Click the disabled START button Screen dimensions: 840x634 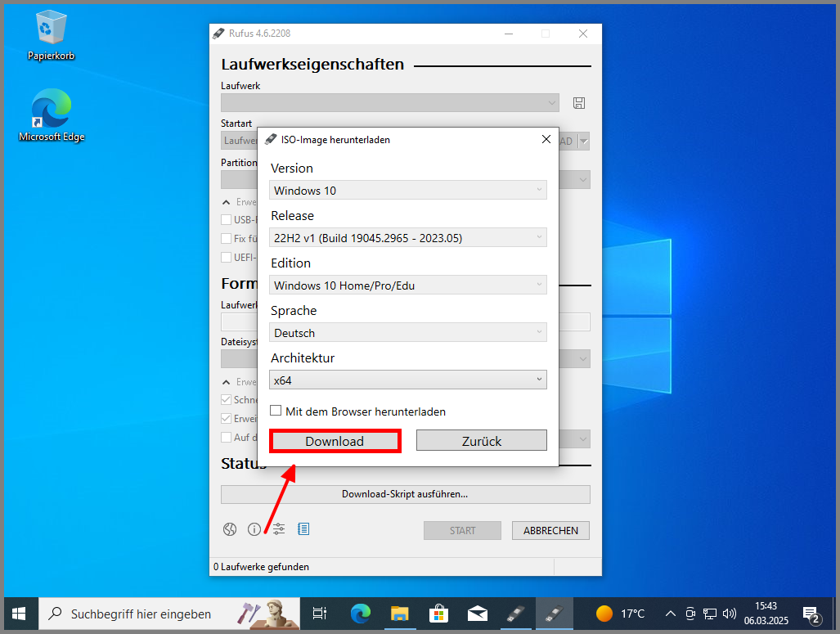click(x=462, y=531)
